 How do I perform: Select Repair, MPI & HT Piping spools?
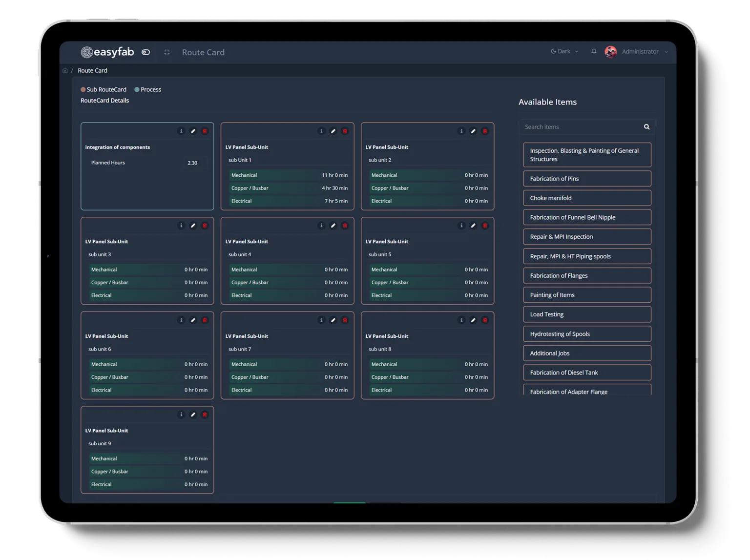[587, 256]
